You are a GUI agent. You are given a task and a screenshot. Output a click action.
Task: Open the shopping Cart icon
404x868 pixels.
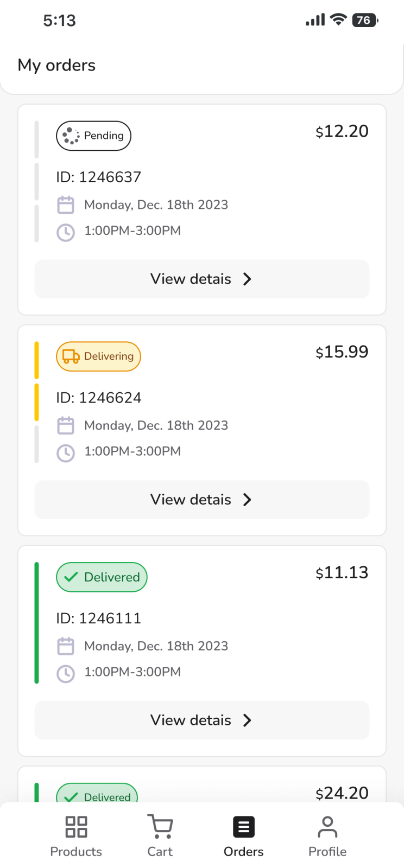pos(160,827)
